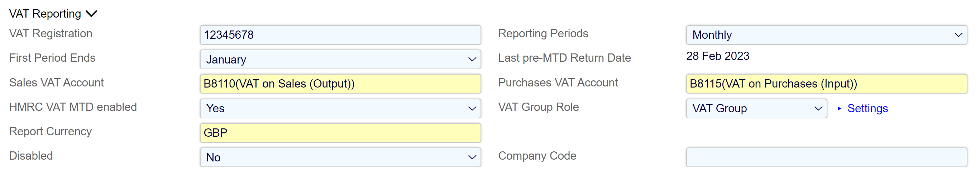
Task: Click the January dropdown arrow
Action: (472, 60)
